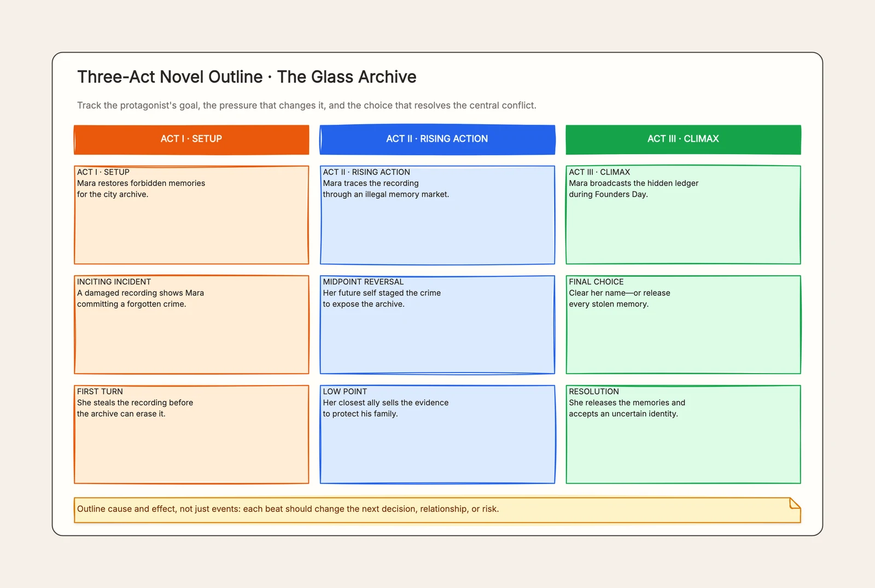This screenshot has width=875, height=588.
Task: Click the card "Mara restores forbidden memories"
Action: [191, 215]
